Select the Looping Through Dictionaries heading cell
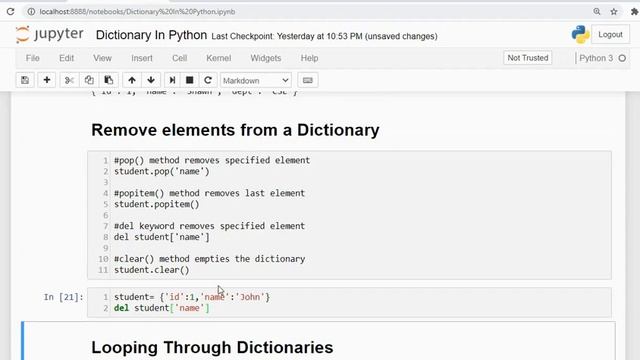The image size is (640, 360). [x=212, y=347]
